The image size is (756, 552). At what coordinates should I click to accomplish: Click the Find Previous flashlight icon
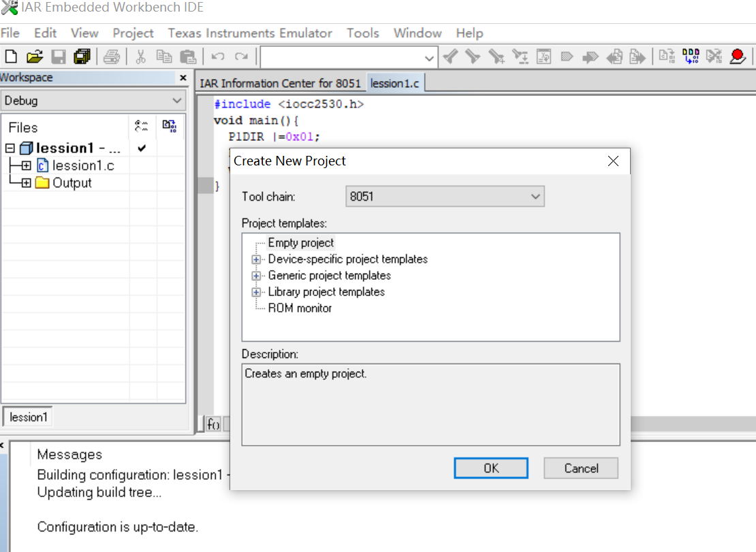[x=450, y=57]
